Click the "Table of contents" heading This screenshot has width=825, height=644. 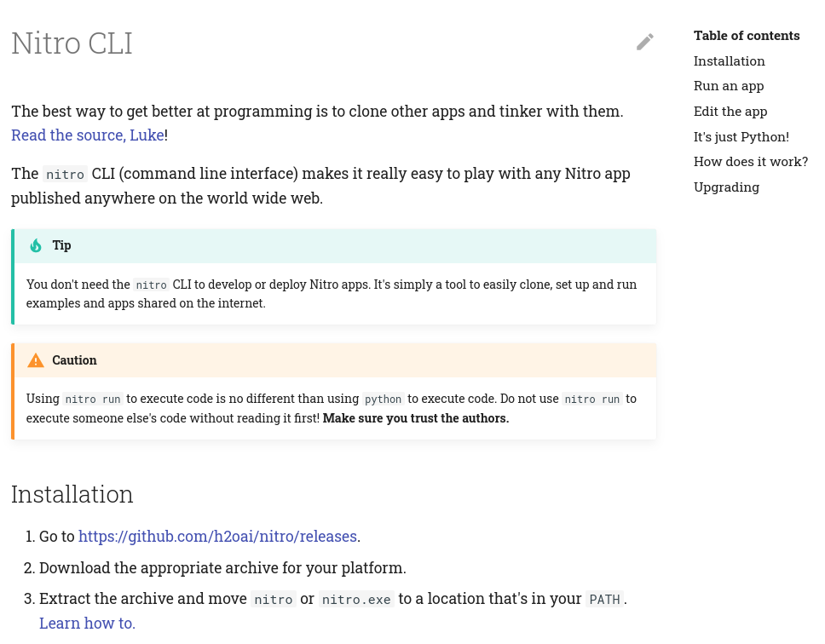[x=747, y=35]
